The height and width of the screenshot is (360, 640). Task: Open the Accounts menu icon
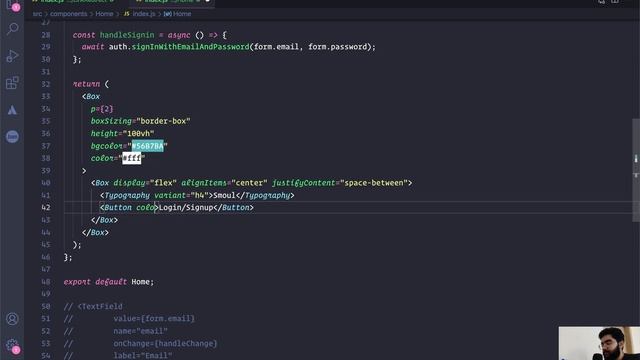[12, 319]
